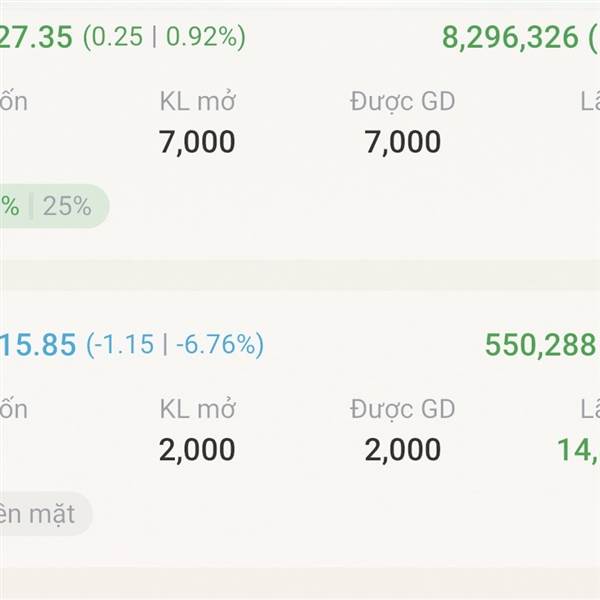Screen dimensions: 600x600
Task: Select the 550,288 green value
Action: 540,345
